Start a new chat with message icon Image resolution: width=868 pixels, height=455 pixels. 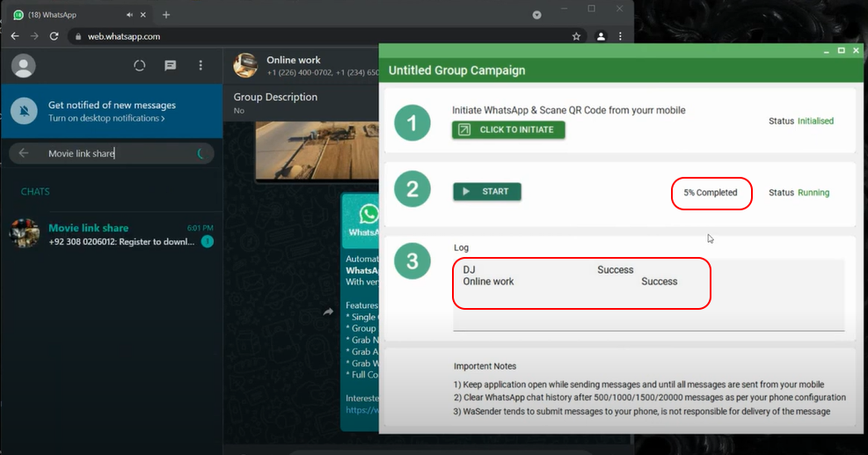coord(171,66)
